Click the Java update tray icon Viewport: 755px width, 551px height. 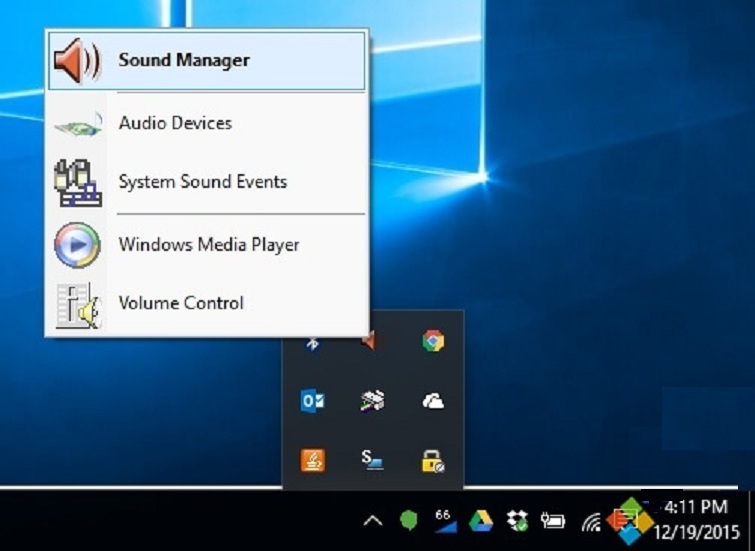(x=312, y=460)
